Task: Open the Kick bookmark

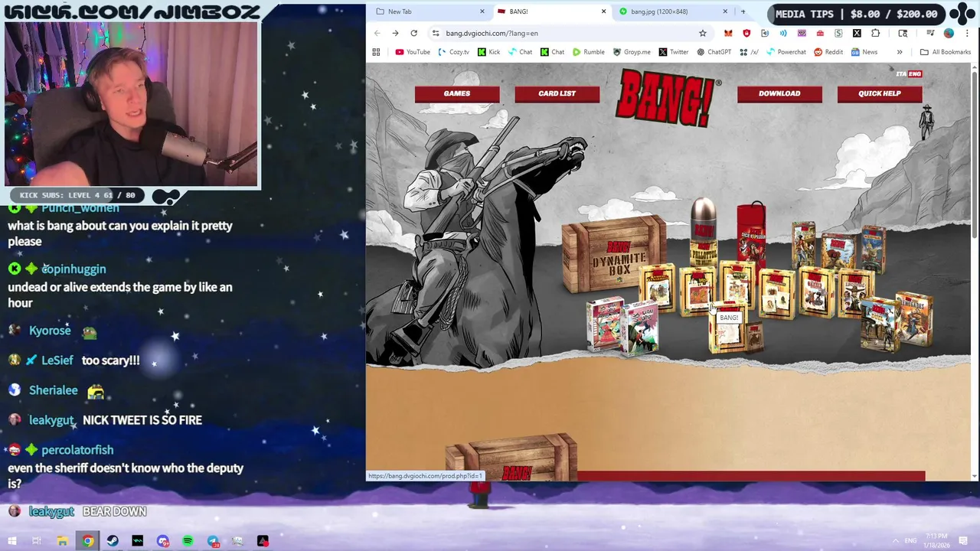Action: point(488,52)
